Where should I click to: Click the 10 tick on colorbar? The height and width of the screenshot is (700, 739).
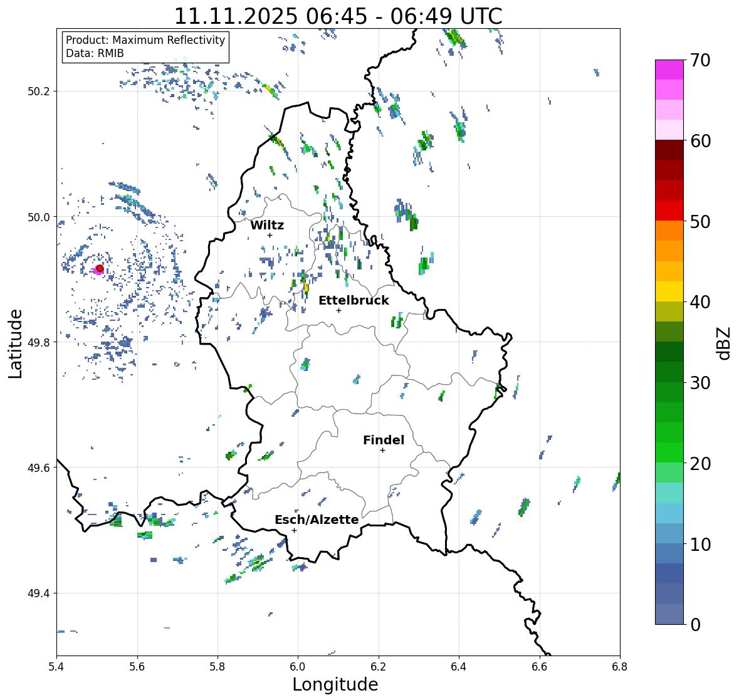tap(700, 543)
